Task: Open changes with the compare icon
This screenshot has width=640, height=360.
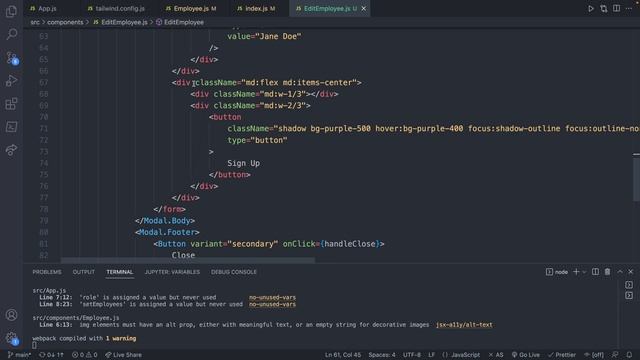Action: [604, 8]
